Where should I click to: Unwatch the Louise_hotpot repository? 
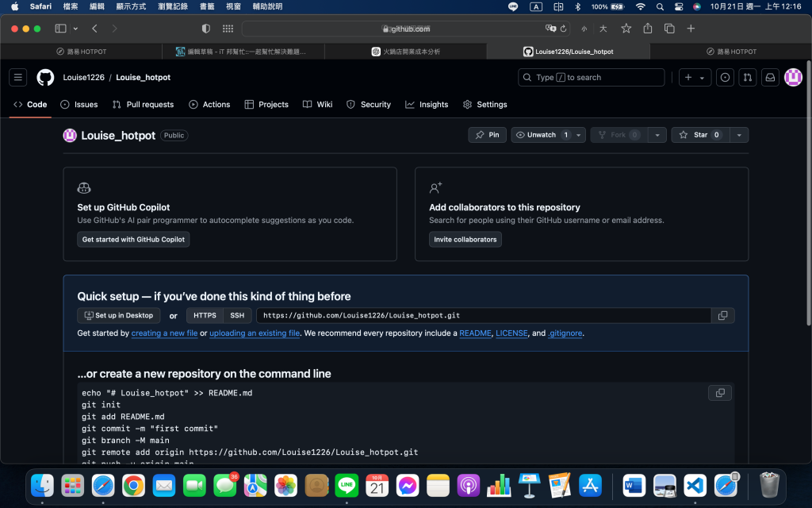[541, 135]
